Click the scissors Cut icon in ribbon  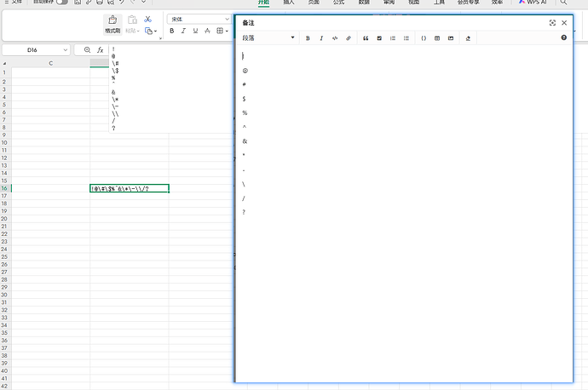pos(148,19)
